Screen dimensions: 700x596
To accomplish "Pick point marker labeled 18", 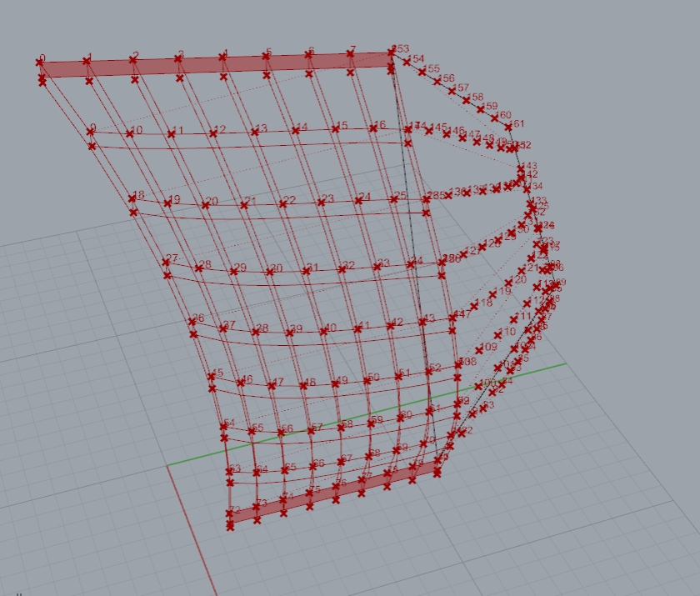I will coord(132,198).
